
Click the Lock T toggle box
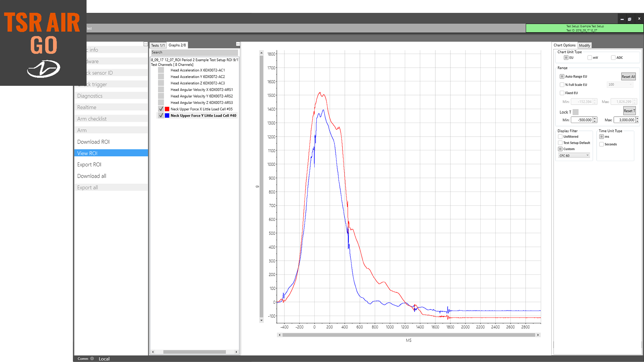(x=576, y=112)
